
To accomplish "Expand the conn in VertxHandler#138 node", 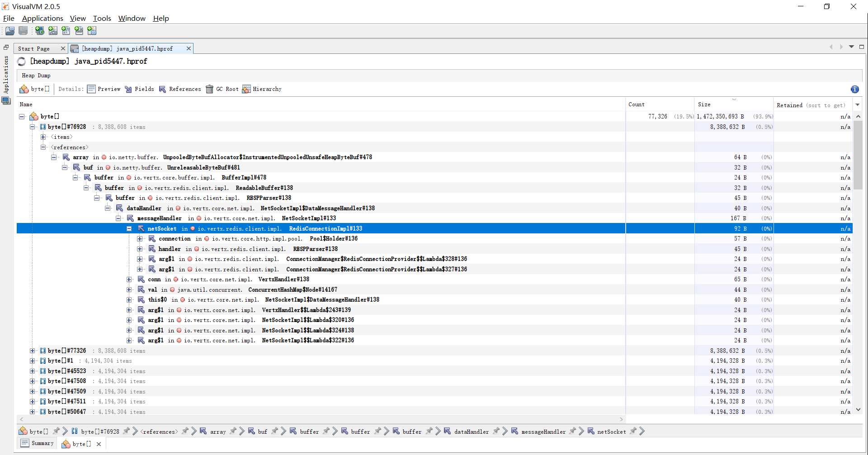I will [129, 280].
